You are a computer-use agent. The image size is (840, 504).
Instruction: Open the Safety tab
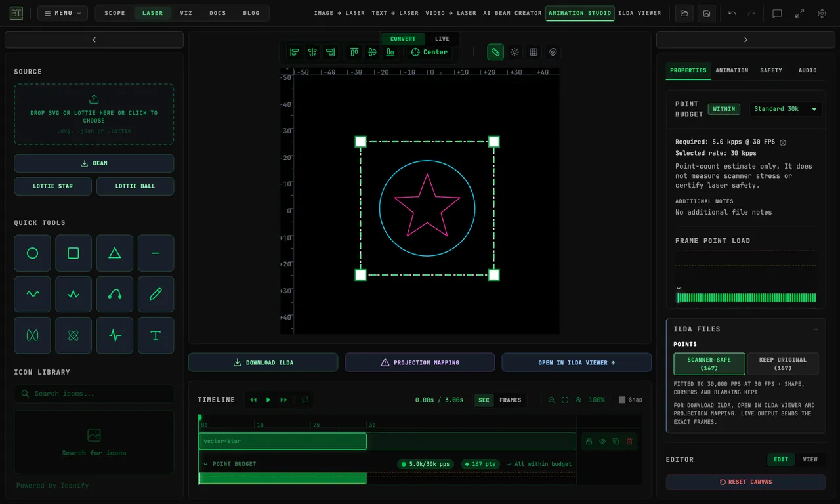pyautogui.click(x=770, y=70)
